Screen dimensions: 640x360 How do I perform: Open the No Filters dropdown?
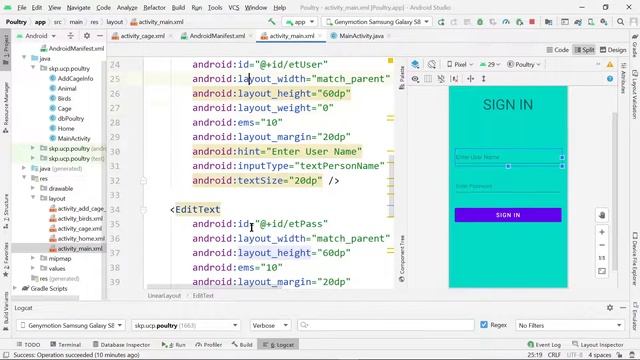(x=570, y=325)
